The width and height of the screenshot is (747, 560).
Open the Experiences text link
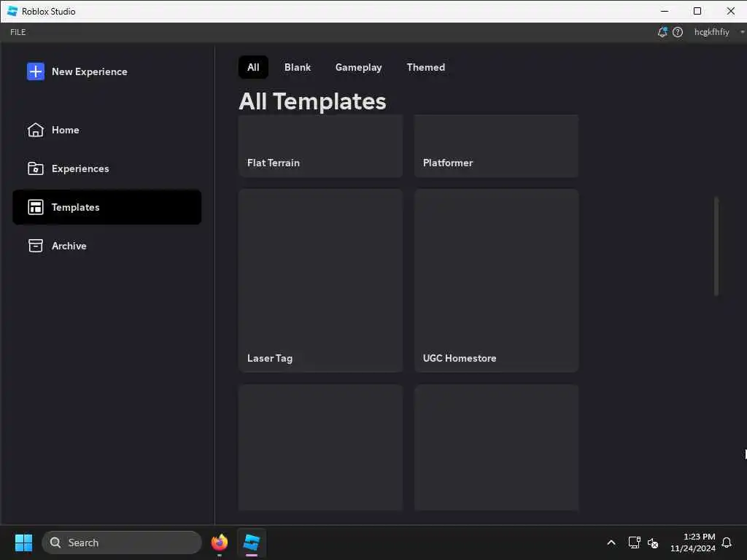[80, 168]
